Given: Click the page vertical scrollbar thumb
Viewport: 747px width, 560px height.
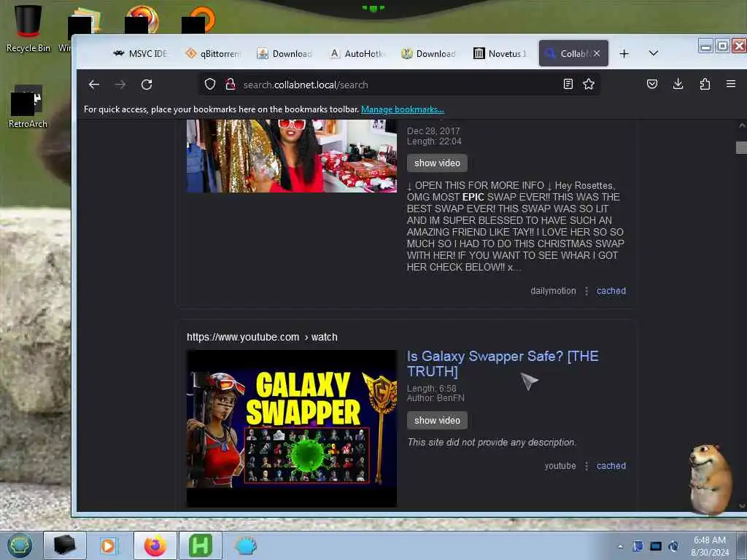Looking at the screenshot, I should pos(741,147).
